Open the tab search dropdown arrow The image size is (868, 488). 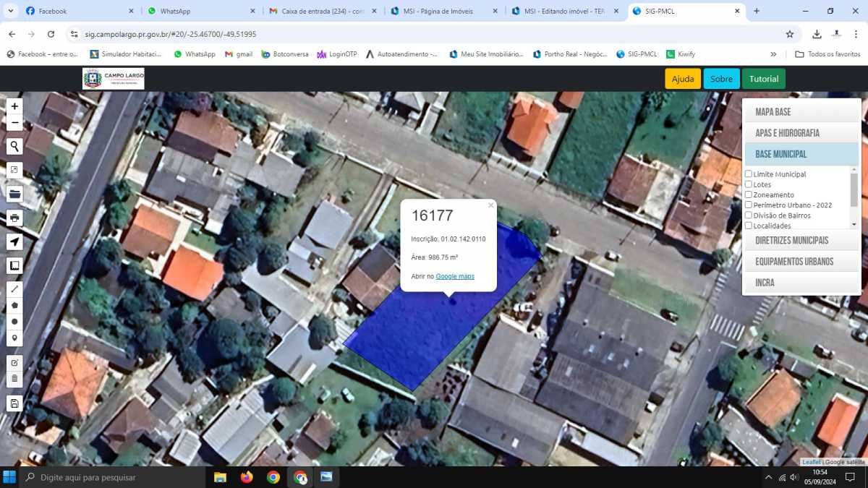[10, 11]
